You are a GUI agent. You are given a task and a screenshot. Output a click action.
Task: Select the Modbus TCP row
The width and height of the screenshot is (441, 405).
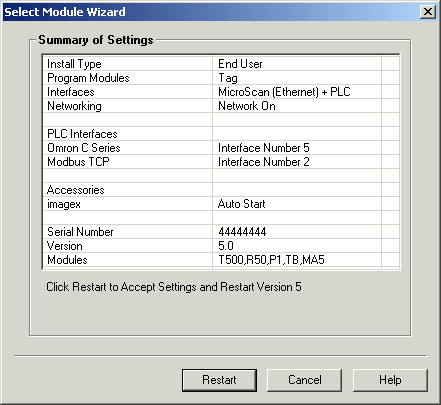tap(221, 162)
